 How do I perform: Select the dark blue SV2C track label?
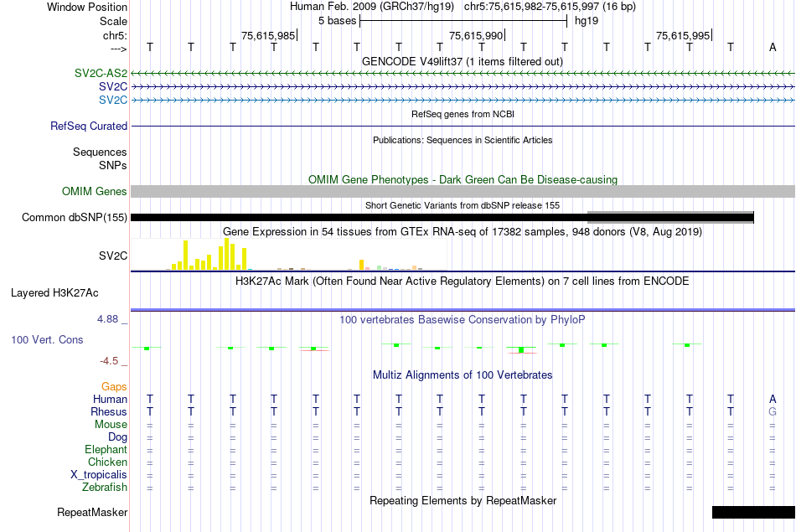(113, 87)
